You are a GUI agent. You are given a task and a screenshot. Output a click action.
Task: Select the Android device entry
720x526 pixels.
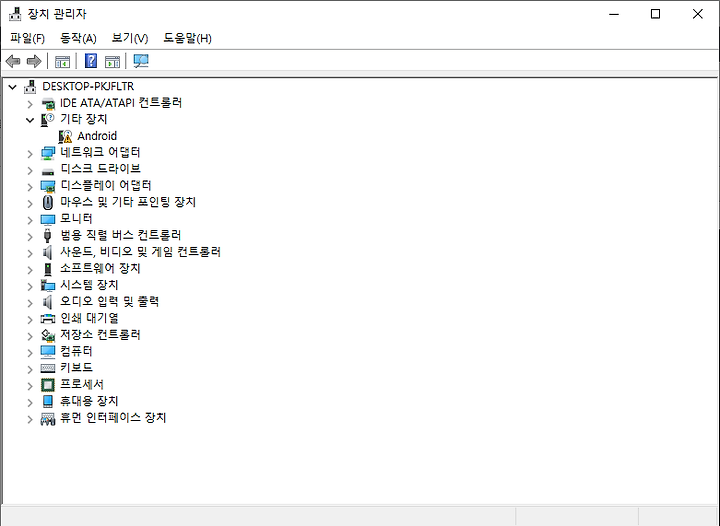(x=97, y=136)
